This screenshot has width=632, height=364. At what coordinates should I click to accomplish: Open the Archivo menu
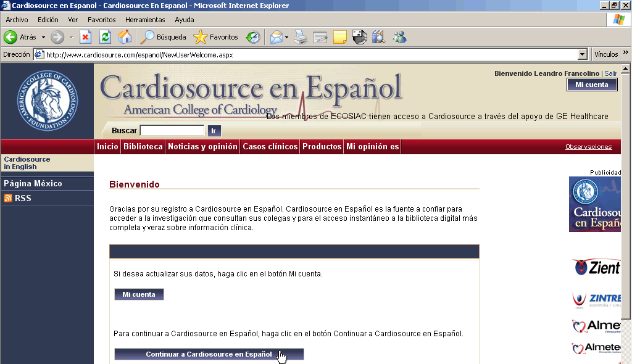(17, 20)
